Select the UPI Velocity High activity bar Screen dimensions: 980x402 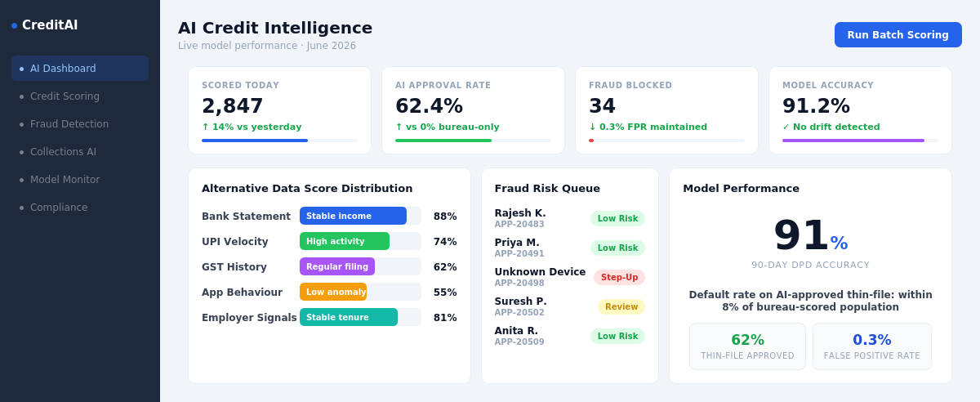click(x=345, y=241)
